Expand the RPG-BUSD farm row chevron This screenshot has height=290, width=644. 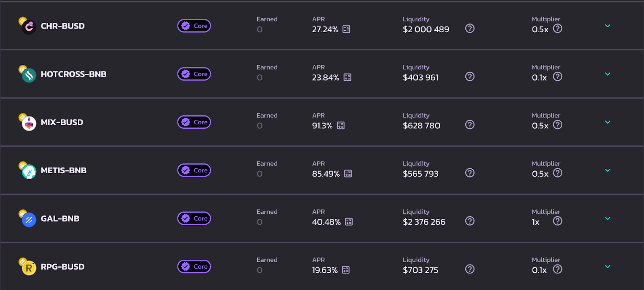coord(608,267)
